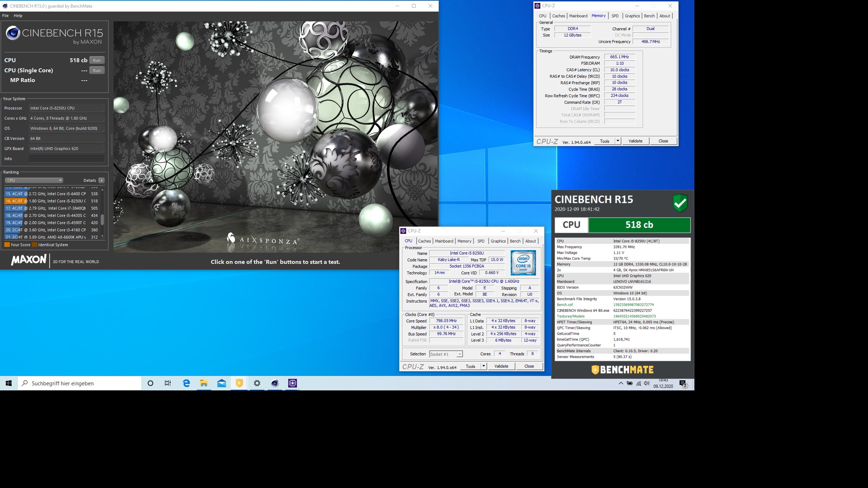Open About tab in upper CPU-Z window

coord(664,16)
